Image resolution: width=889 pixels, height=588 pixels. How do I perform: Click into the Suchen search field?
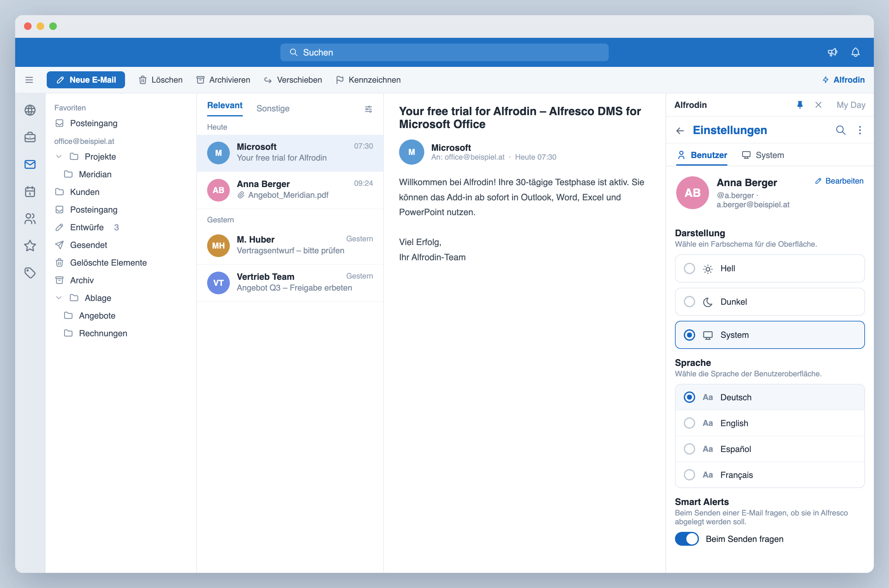point(444,52)
